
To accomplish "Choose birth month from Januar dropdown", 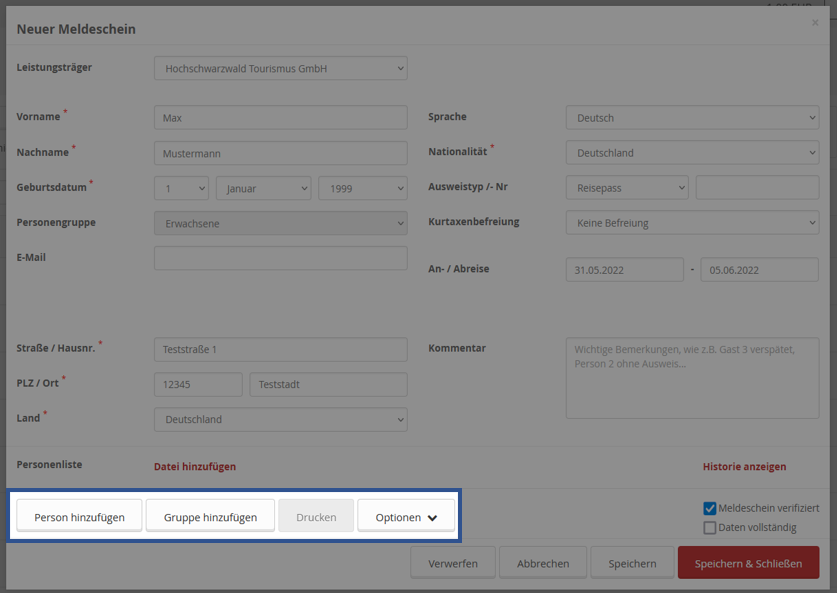I will click(x=263, y=188).
